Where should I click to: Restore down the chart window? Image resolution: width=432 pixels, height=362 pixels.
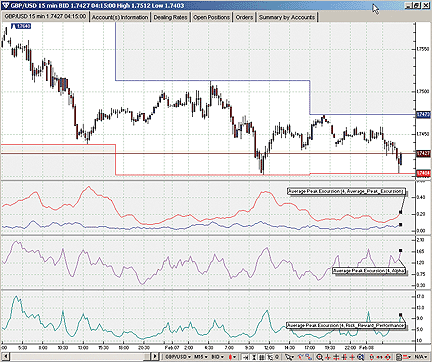(x=417, y=5)
